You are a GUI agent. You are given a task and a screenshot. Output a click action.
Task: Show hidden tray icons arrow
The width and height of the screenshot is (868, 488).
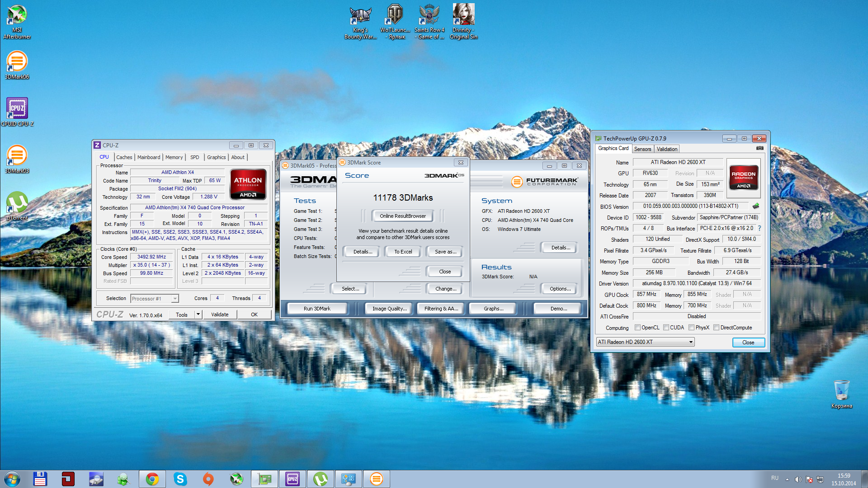787,479
